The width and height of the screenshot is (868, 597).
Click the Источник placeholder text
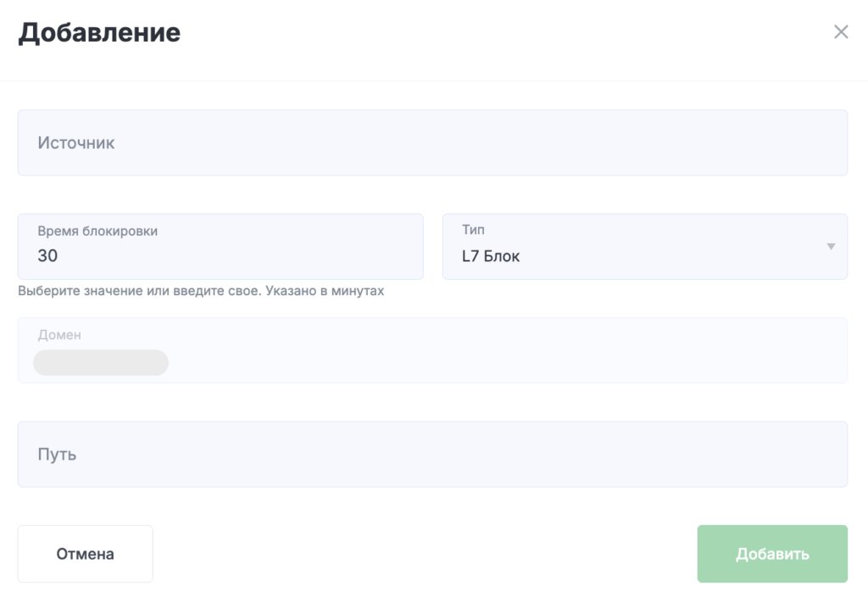[x=76, y=142]
